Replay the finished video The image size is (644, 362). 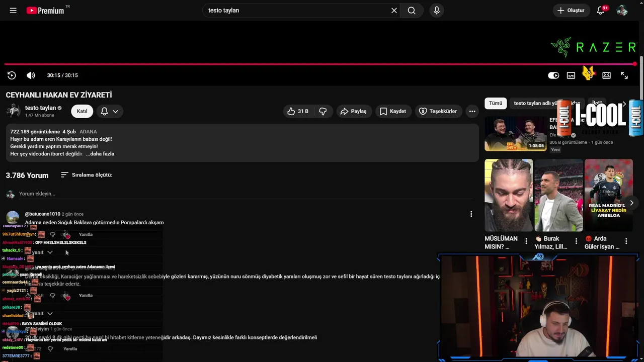pos(12,75)
